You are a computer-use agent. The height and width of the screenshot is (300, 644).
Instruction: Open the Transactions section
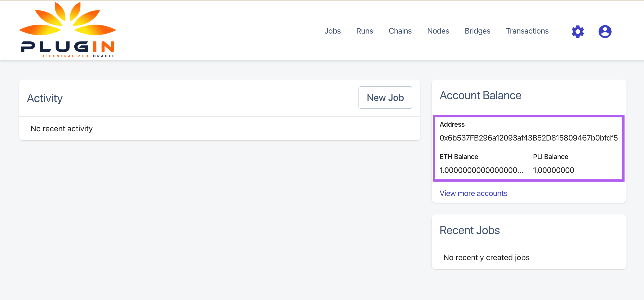[x=527, y=31]
